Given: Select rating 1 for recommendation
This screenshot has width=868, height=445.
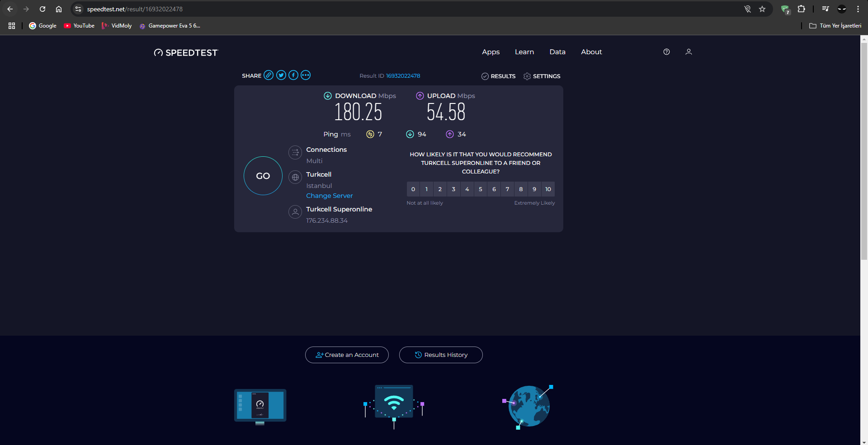Looking at the screenshot, I should pyautogui.click(x=426, y=189).
